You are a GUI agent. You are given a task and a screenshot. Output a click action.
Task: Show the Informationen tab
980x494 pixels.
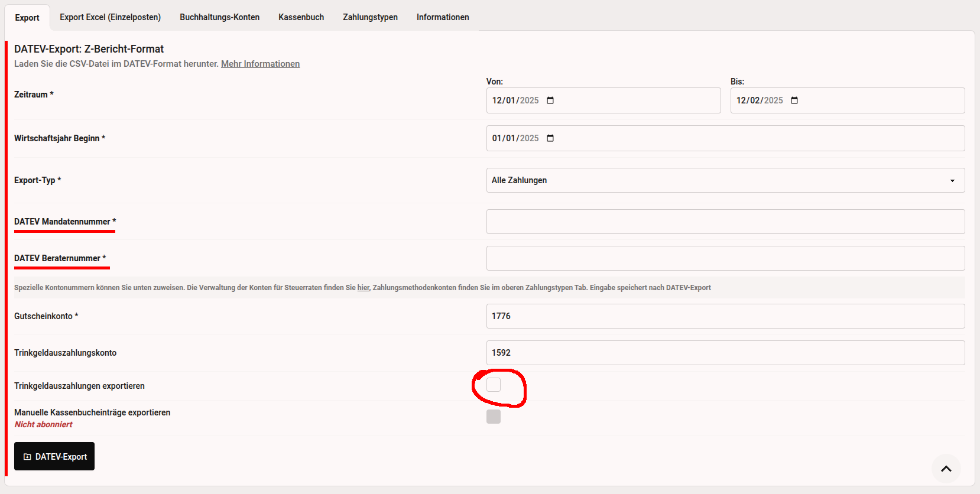click(x=443, y=17)
